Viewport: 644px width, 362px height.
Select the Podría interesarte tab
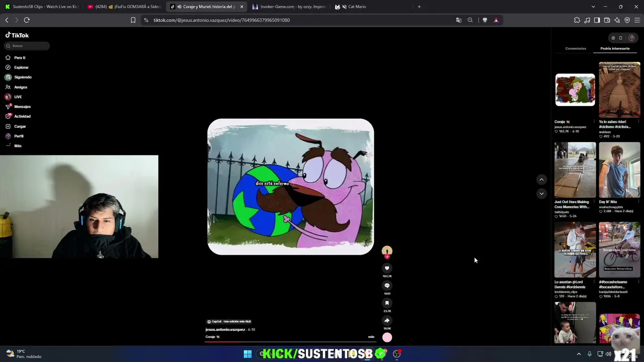(x=615, y=48)
